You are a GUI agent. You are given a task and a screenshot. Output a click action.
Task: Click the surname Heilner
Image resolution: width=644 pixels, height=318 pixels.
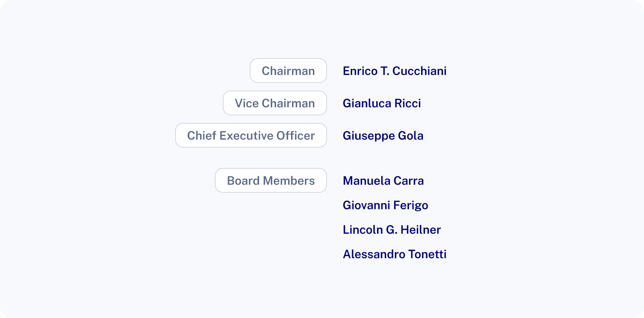(420, 230)
